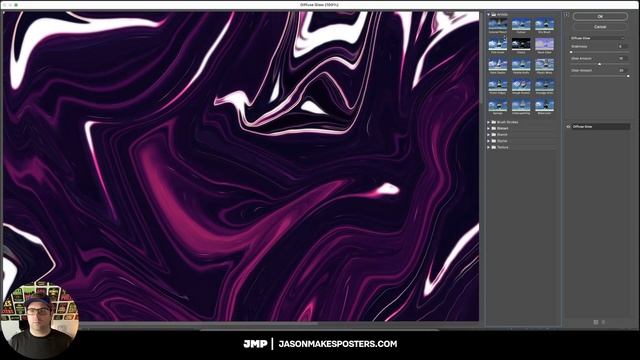Select the Smudge Stick filter thumbnail

pyautogui.click(x=544, y=86)
